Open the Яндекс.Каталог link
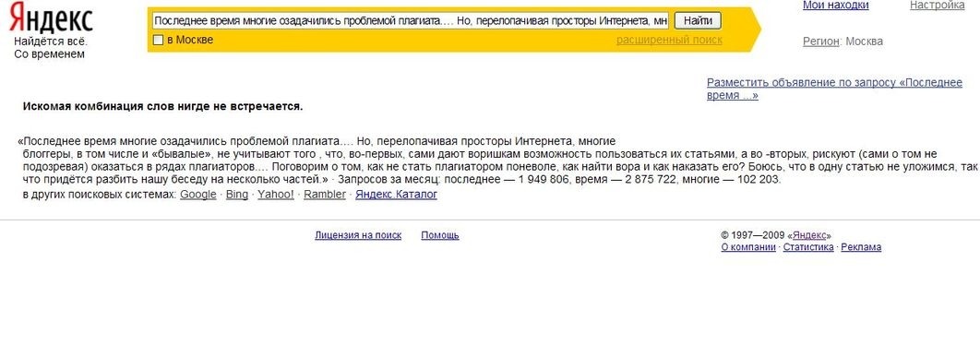Viewport: 980px width, 357px height. tap(396, 195)
